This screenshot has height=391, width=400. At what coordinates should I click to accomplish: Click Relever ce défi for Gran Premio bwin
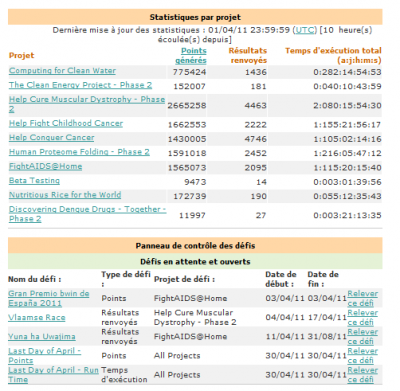tap(363, 298)
